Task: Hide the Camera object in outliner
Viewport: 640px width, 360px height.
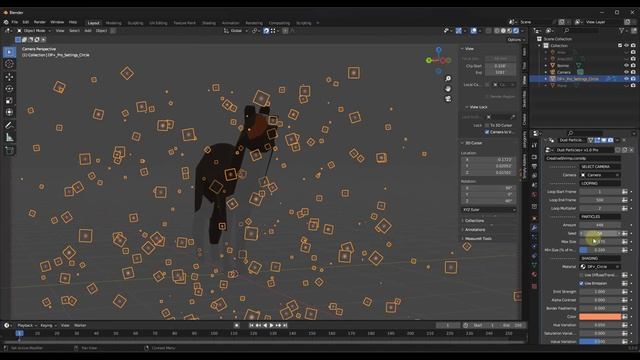Action: [x=627, y=72]
